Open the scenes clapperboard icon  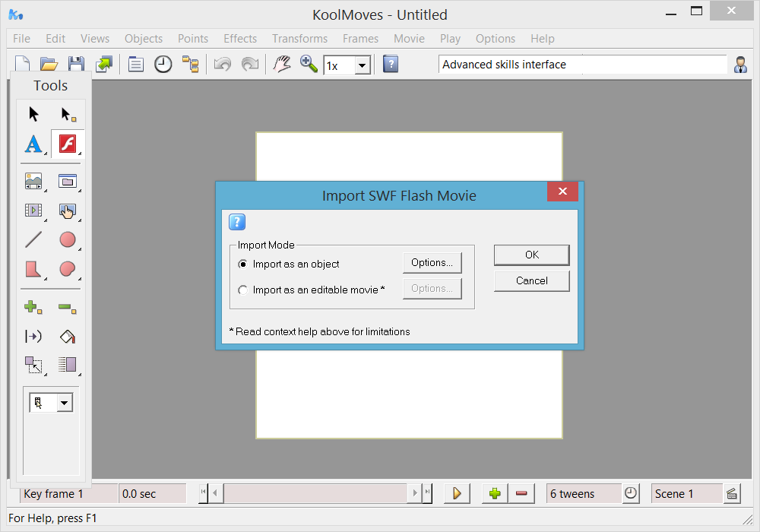(x=732, y=494)
